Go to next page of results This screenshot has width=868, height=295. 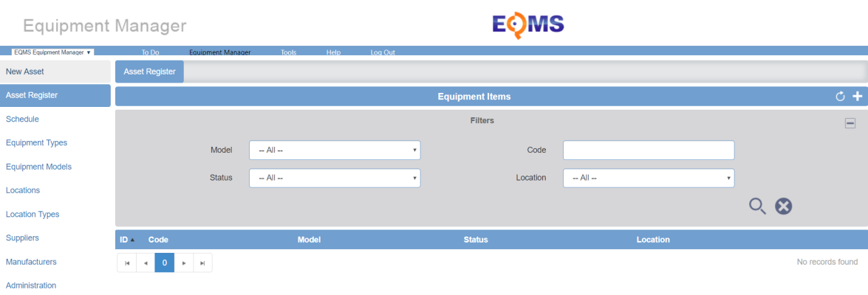coord(184,263)
